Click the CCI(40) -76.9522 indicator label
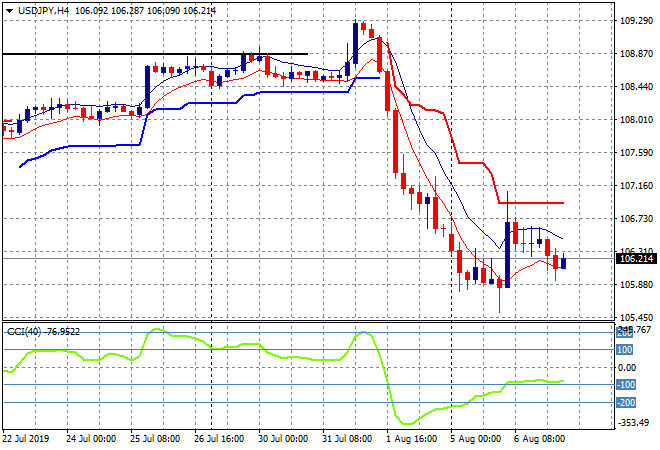Viewport: 660px width, 450px height. pos(43,332)
